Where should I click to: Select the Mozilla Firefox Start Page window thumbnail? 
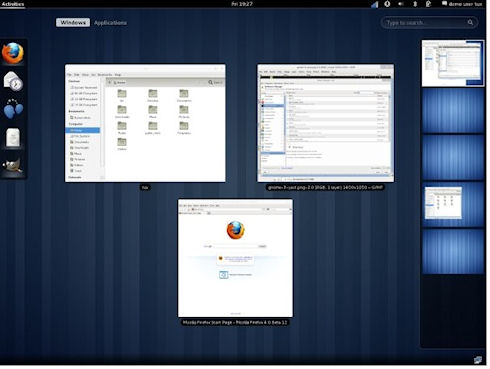[x=235, y=258]
